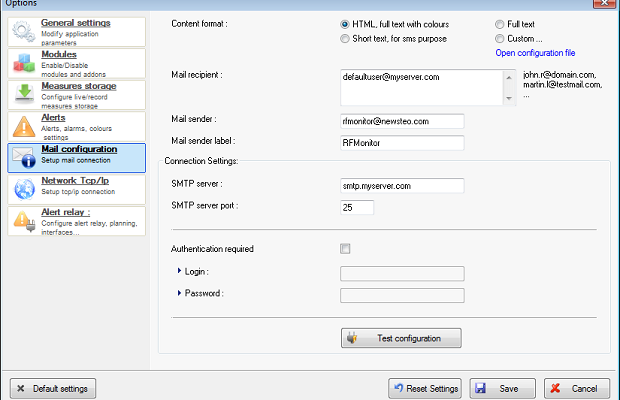Open configuration file link
620x400 pixels.
[x=535, y=53]
